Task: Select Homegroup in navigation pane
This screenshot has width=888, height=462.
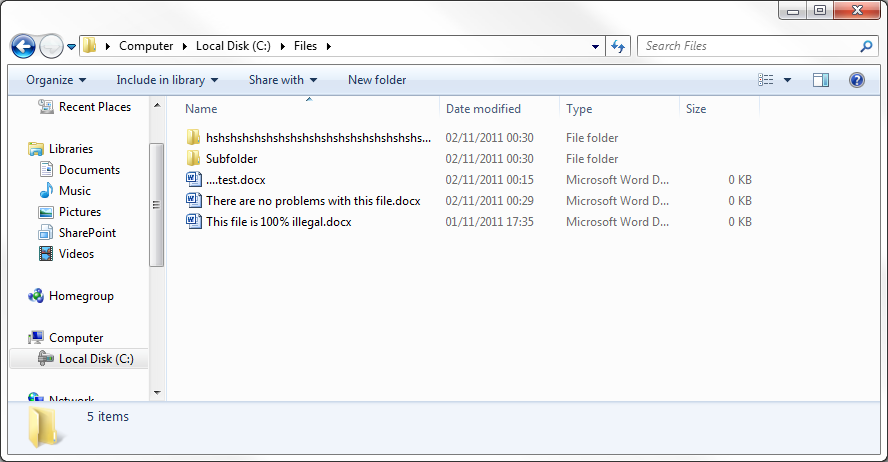Action: tap(81, 296)
